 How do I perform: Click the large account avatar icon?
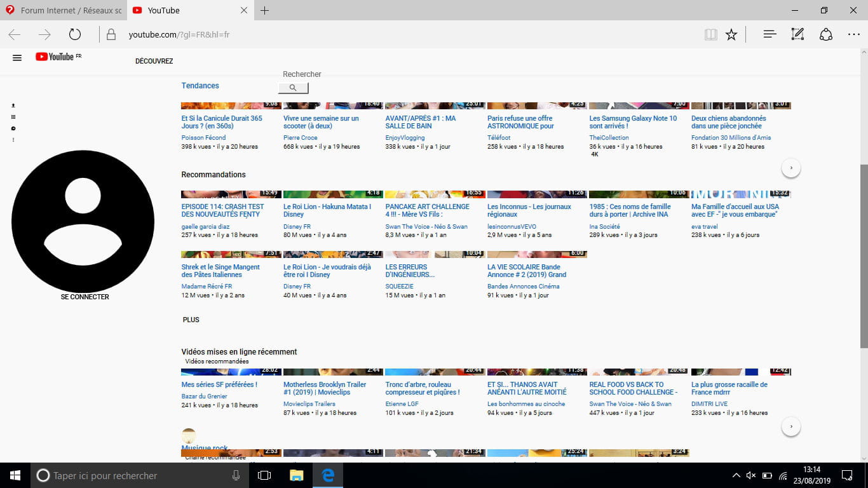(x=83, y=221)
